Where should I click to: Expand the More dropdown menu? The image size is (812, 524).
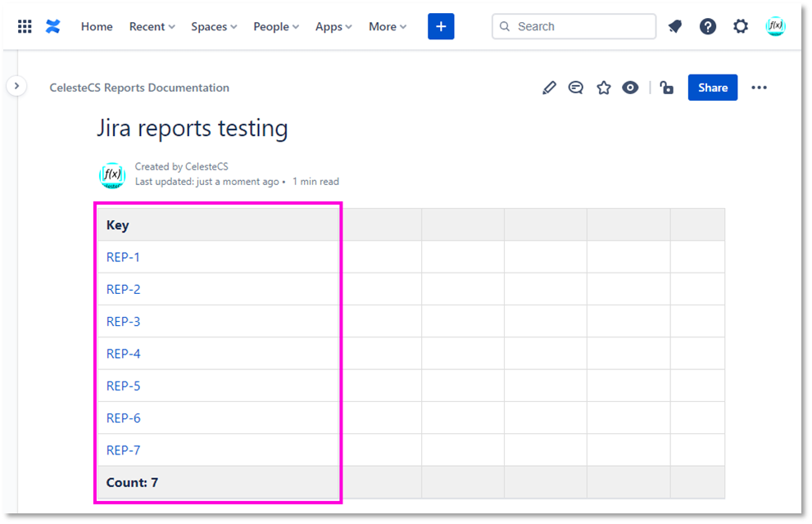click(x=388, y=26)
